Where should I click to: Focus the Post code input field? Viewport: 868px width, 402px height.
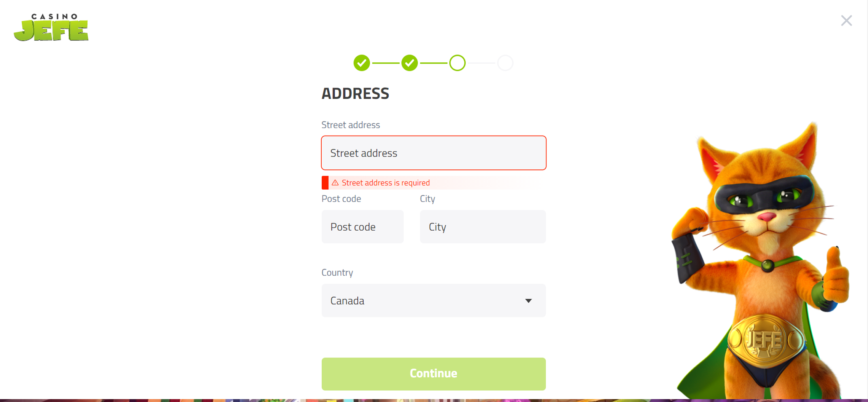pyautogui.click(x=362, y=227)
